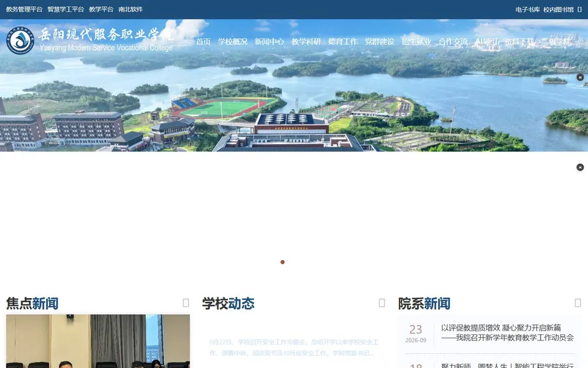
Task: Go to the 教学平台 link
Action: (x=101, y=9)
